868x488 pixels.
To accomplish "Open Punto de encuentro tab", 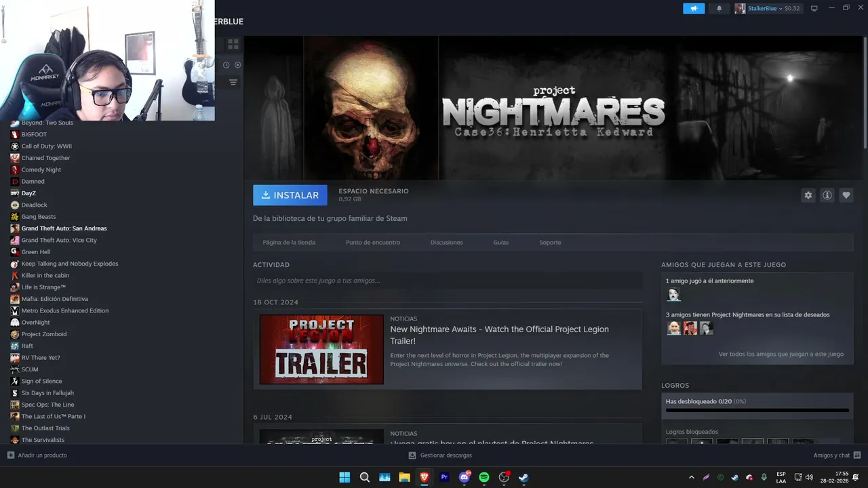I will pos(373,242).
